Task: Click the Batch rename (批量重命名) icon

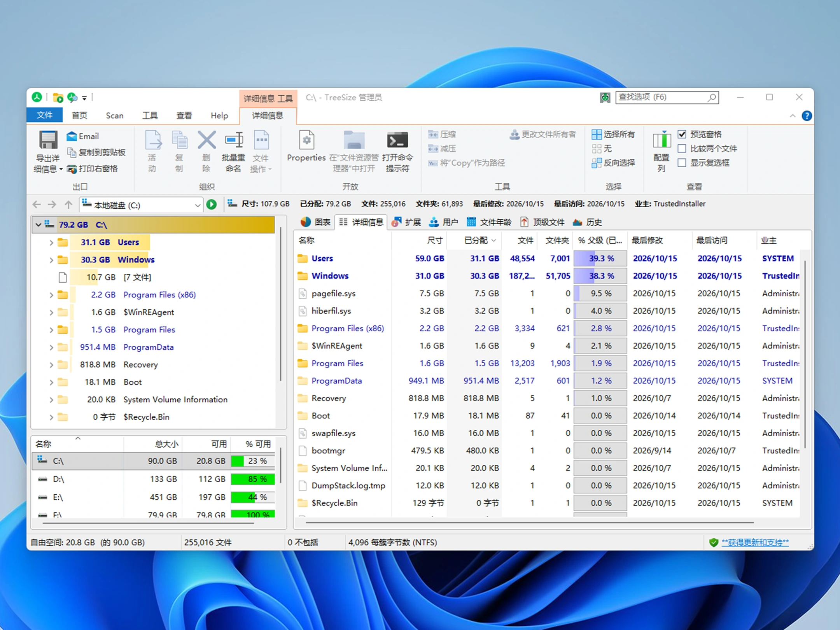Action: coord(234,140)
